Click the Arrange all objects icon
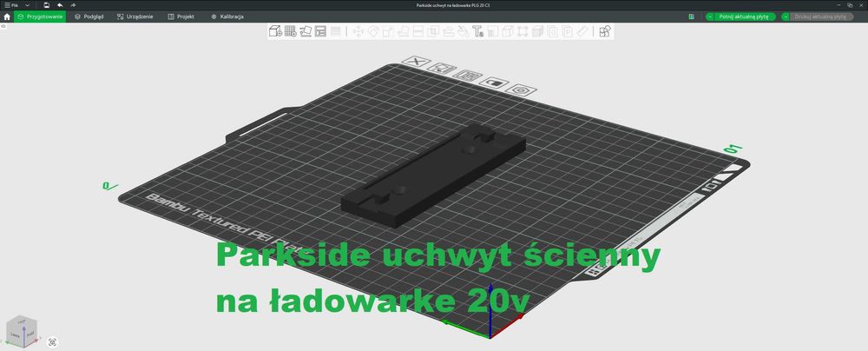 point(320,31)
